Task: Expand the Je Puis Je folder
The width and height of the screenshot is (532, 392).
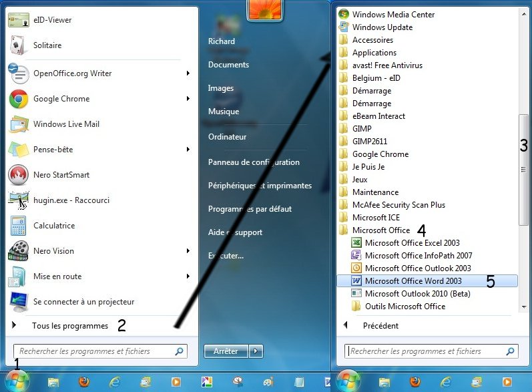Action: point(362,167)
